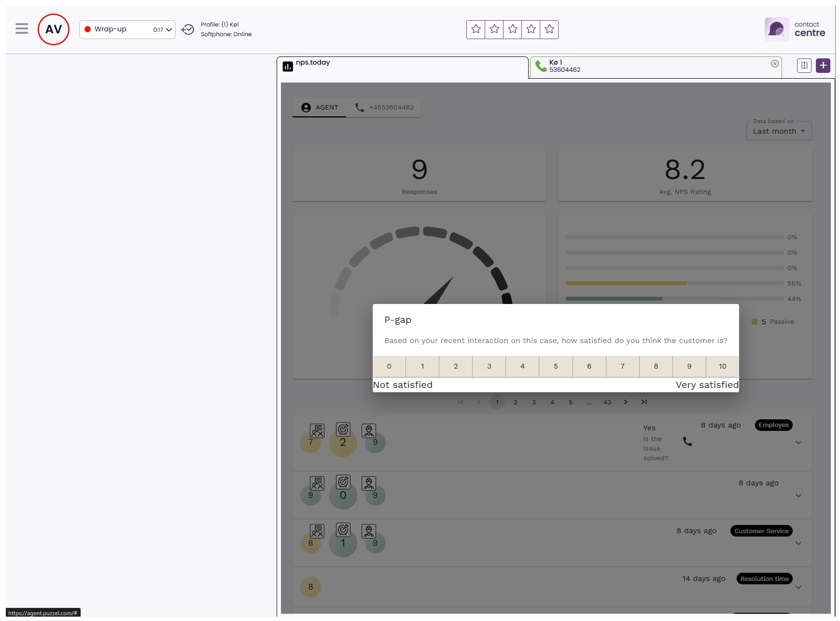This screenshot has height=621, width=840.
Task: Choose rating 7 in satisfaction survey
Action: click(622, 366)
